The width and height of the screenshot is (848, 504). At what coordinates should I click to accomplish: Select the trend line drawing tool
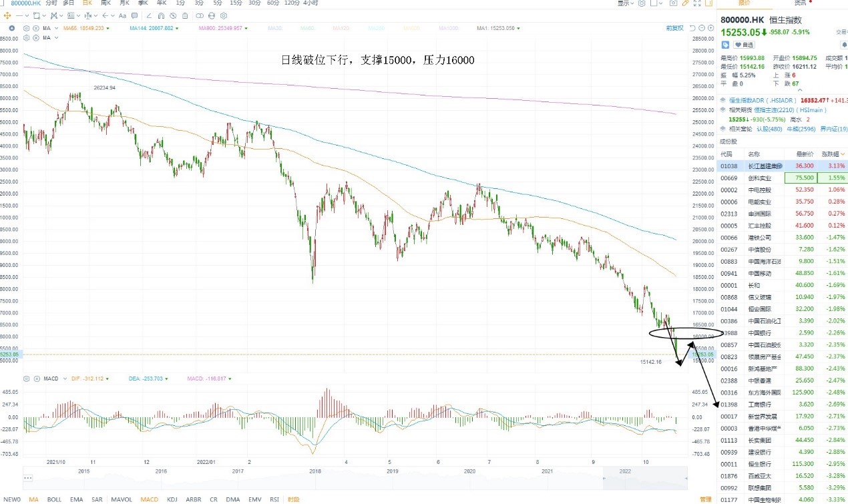click(x=19, y=15)
